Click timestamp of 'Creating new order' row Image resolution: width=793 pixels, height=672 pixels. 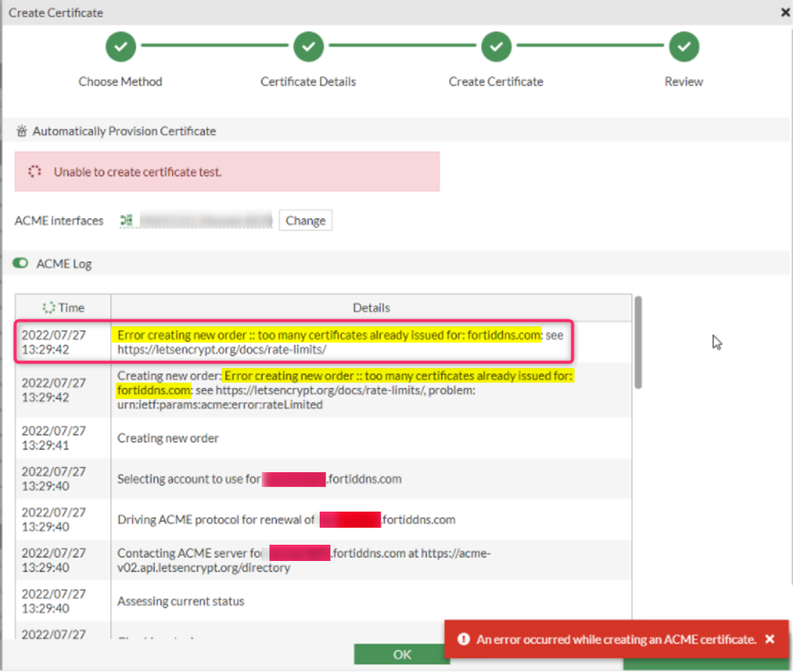pos(54,438)
